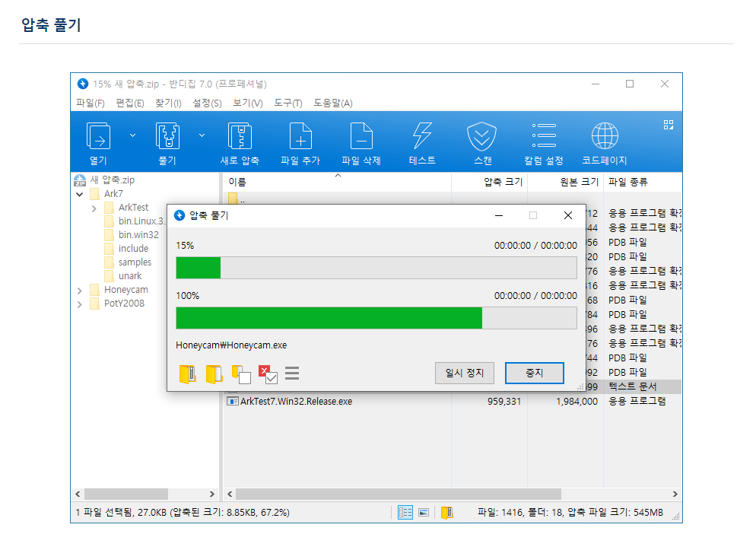The height and width of the screenshot is (550, 756).
Task: Click the 테스트 lightning icon
Action: click(422, 136)
